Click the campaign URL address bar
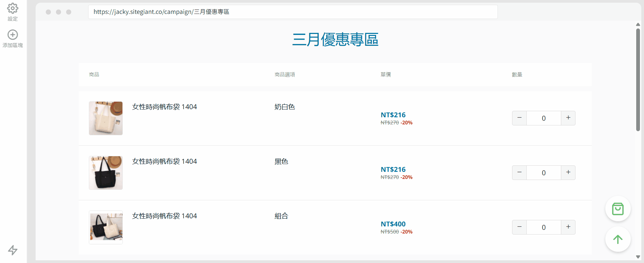Image resolution: width=644 pixels, height=263 pixels. (292, 12)
